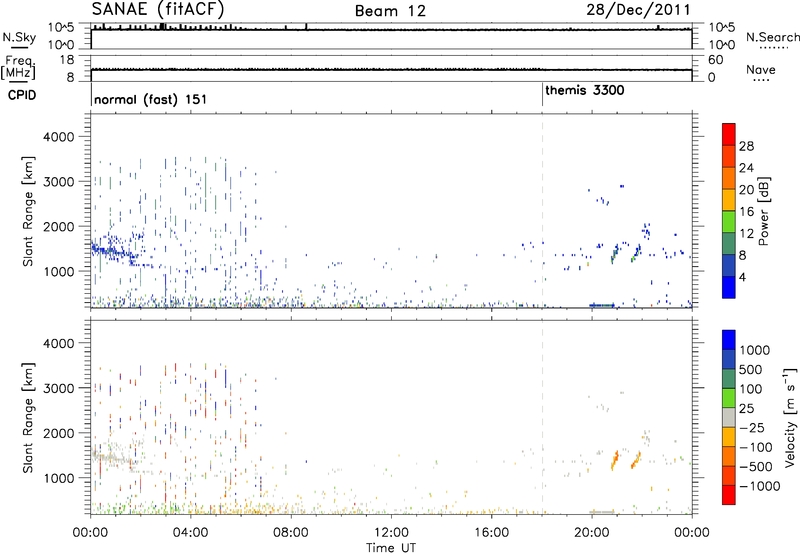Click the 20:00 time tick label
Viewport: 800px width, 554px height.
click(592, 533)
